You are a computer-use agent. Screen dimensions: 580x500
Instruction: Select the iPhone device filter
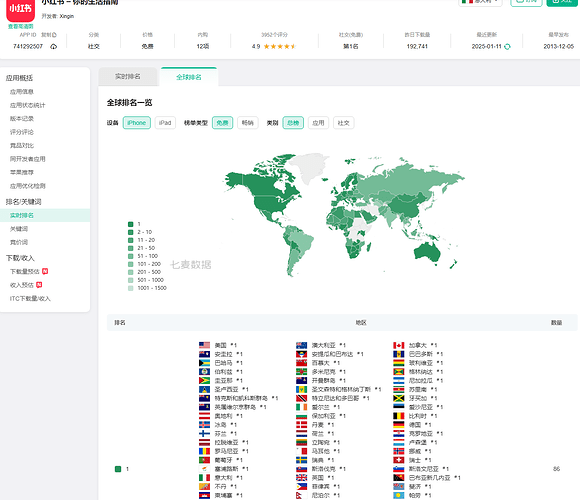136,123
